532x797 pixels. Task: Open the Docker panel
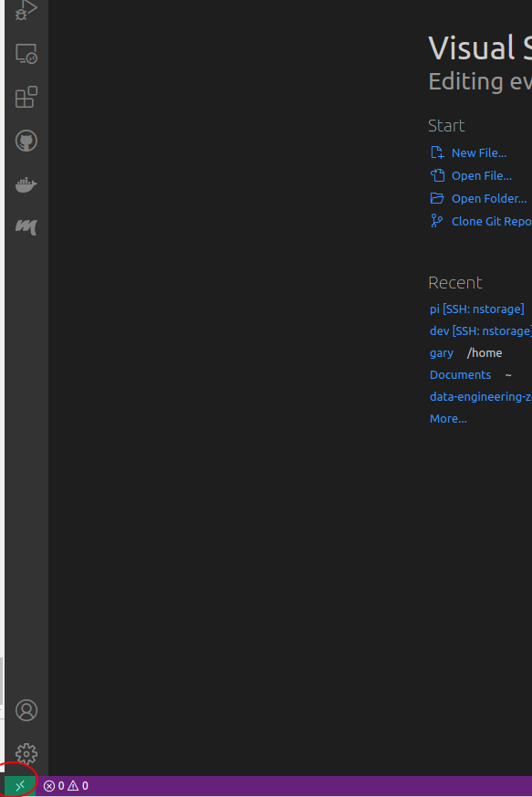click(x=26, y=184)
